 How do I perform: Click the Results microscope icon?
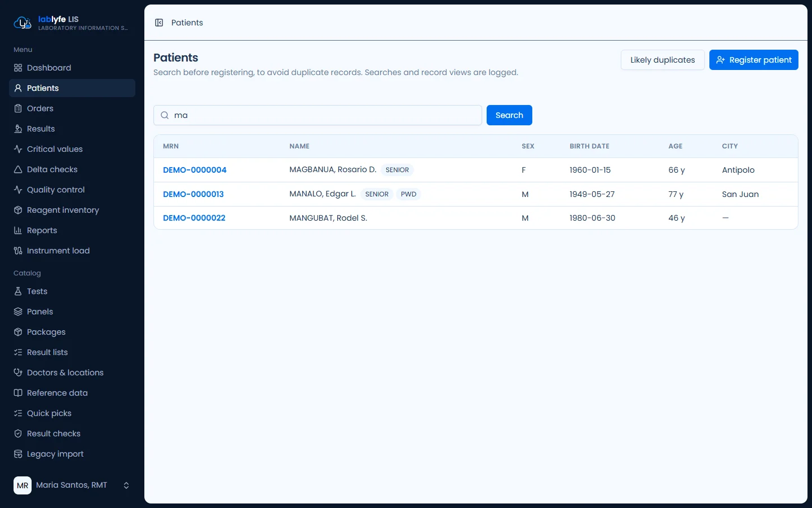[18, 129]
